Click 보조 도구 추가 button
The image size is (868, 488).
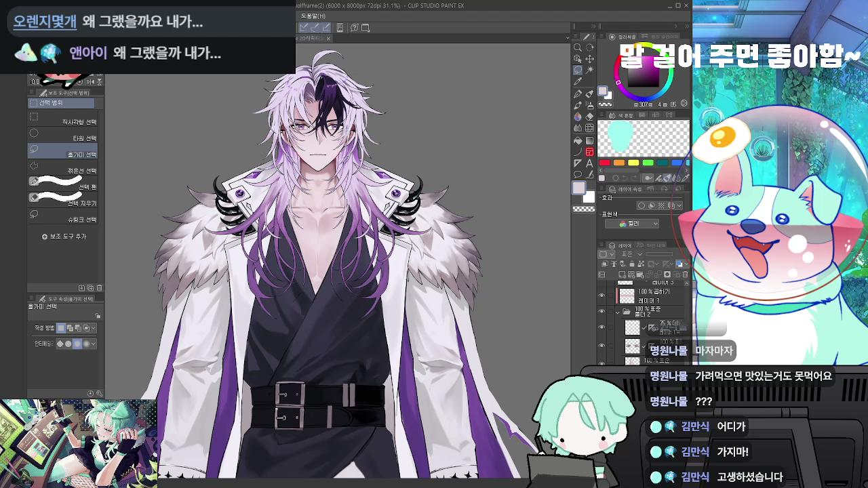[x=64, y=237]
